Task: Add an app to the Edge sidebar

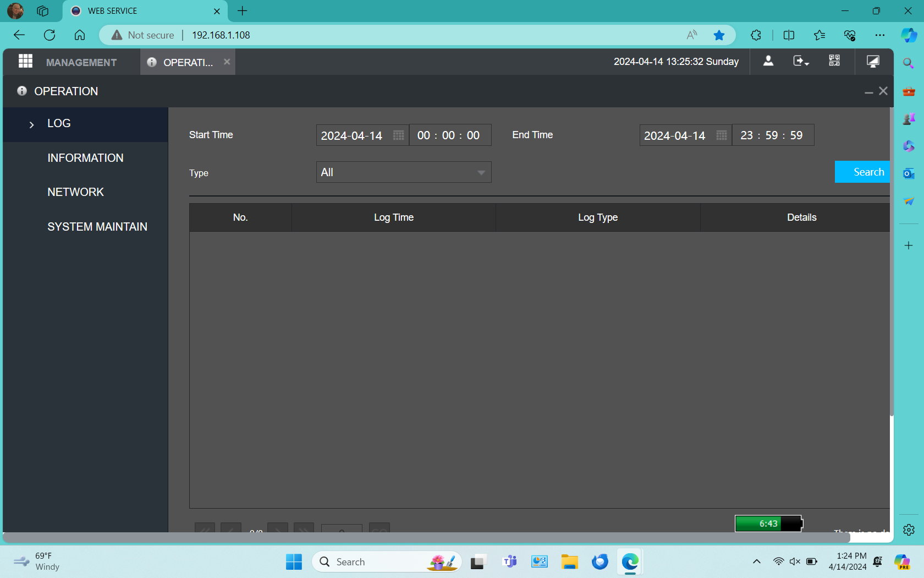Action: [x=909, y=246]
